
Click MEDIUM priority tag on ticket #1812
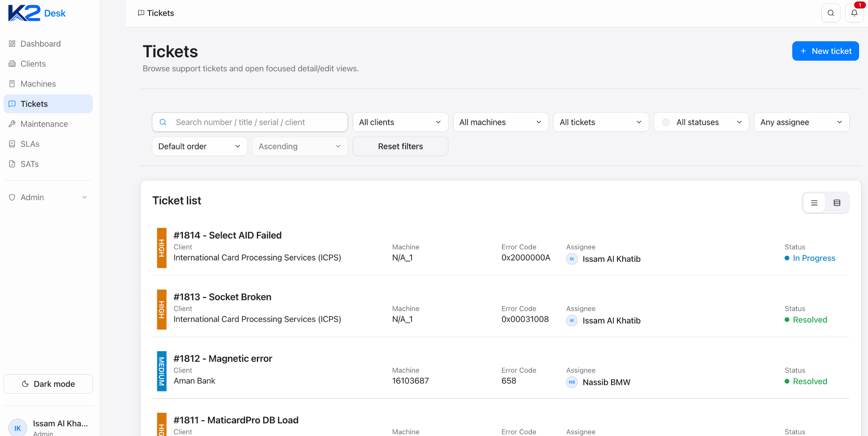(x=161, y=371)
